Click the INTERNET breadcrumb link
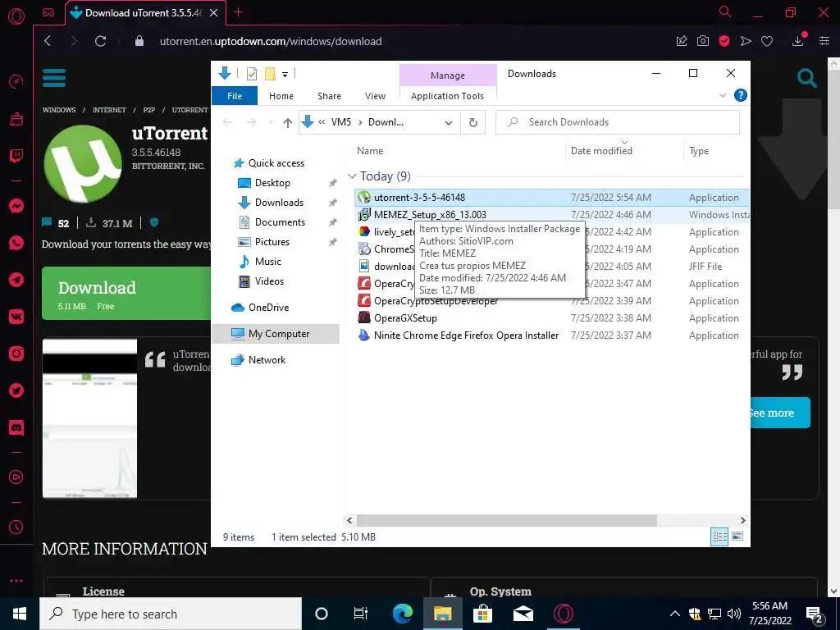840x630 pixels. 109,110
